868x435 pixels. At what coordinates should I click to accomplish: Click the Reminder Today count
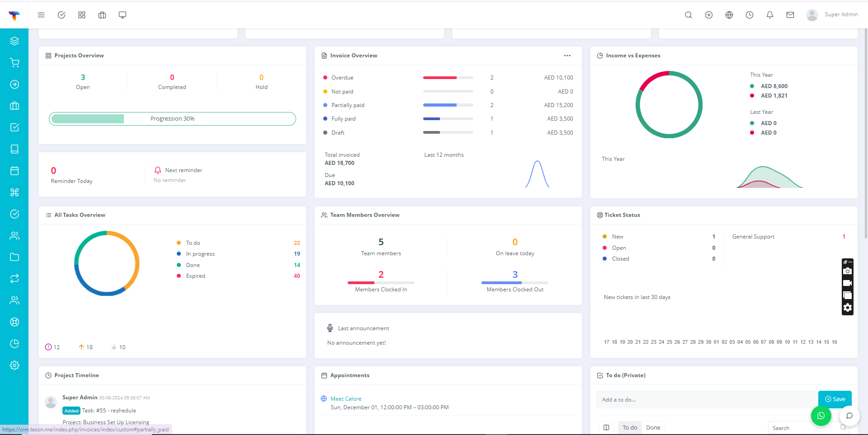point(53,171)
